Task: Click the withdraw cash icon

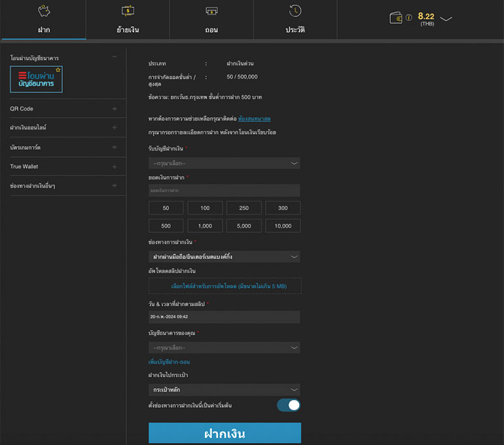Action: point(211,11)
